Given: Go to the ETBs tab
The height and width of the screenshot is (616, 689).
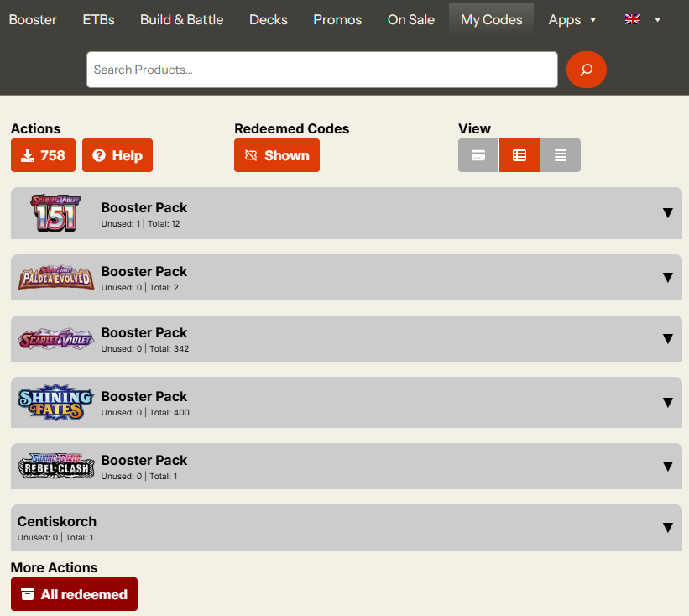Looking at the screenshot, I should coord(98,19).
